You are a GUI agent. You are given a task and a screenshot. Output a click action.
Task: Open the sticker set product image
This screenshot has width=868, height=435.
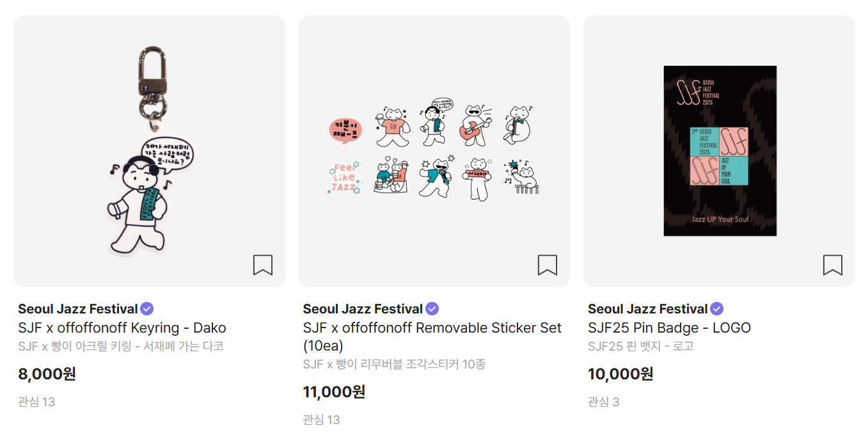click(x=434, y=151)
